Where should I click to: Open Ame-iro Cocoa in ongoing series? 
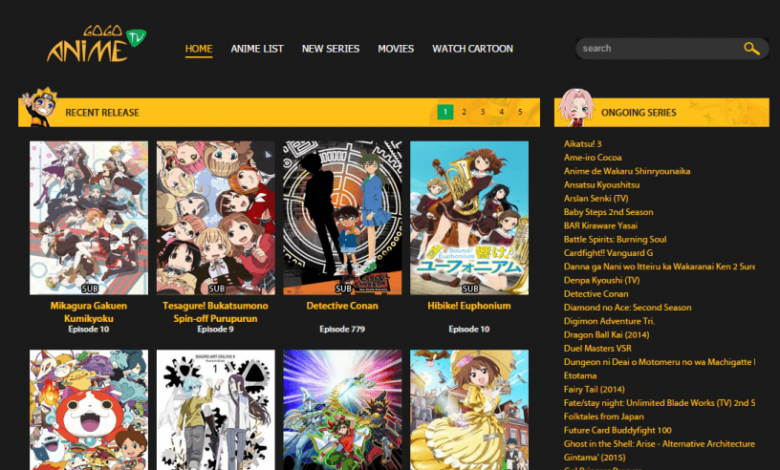point(593,158)
